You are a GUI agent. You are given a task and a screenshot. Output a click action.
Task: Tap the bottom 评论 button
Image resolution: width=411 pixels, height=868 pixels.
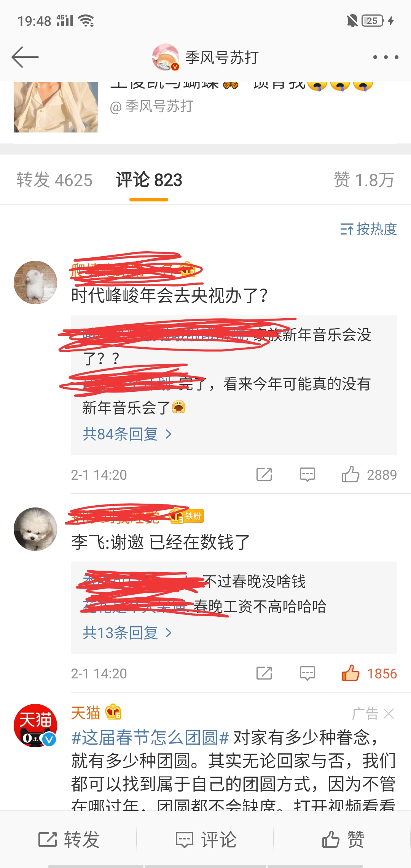tap(206, 839)
